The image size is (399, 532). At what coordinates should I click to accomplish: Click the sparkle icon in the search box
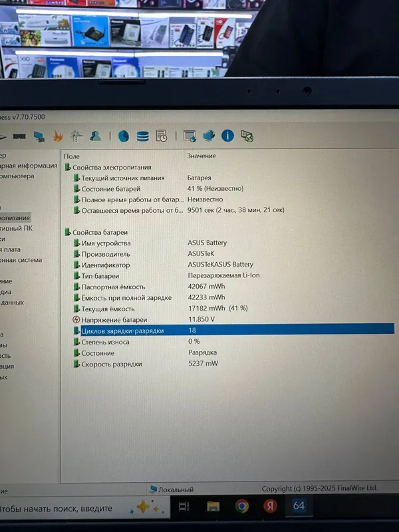146,507
